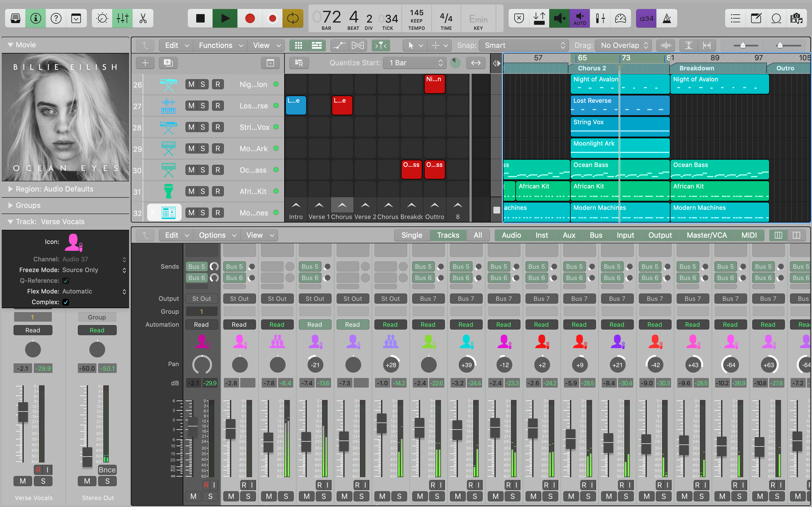The image size is (812, 507).
Task: Expand the Groups section in the inspector
Action: (x=10, y=205)
